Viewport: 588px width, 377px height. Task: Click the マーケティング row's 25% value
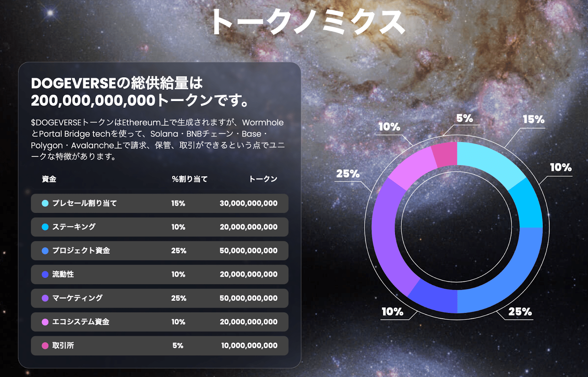pos(179,298)
